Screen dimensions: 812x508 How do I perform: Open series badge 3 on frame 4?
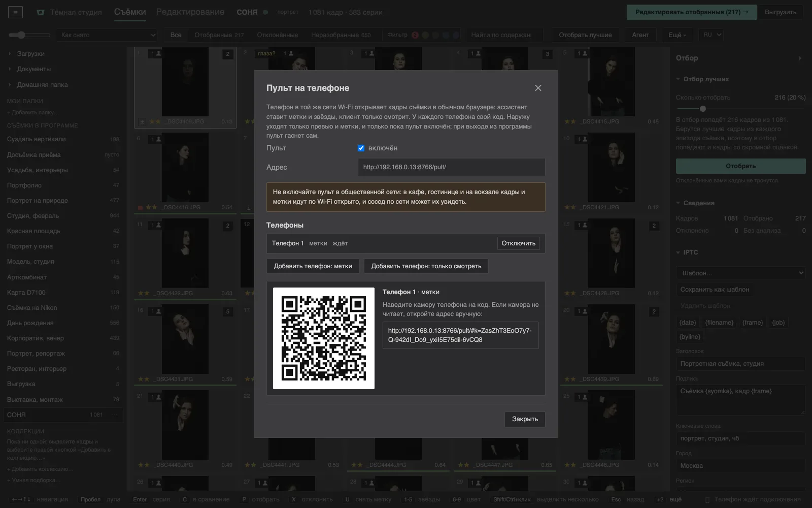[x=547, y=54]
